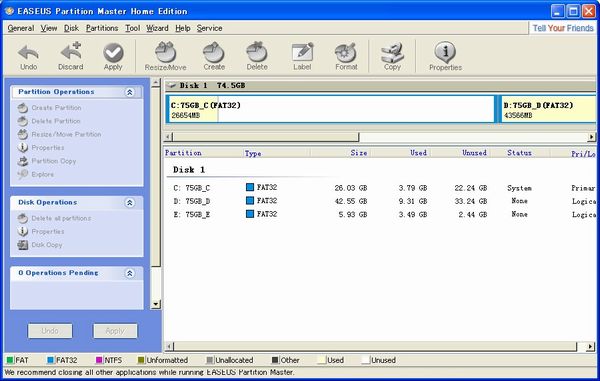Image resolution: width=600 pixels, height=381 pixels.
Task: Click Create Partition in Partition Operations
Action: tap(50, 108)
